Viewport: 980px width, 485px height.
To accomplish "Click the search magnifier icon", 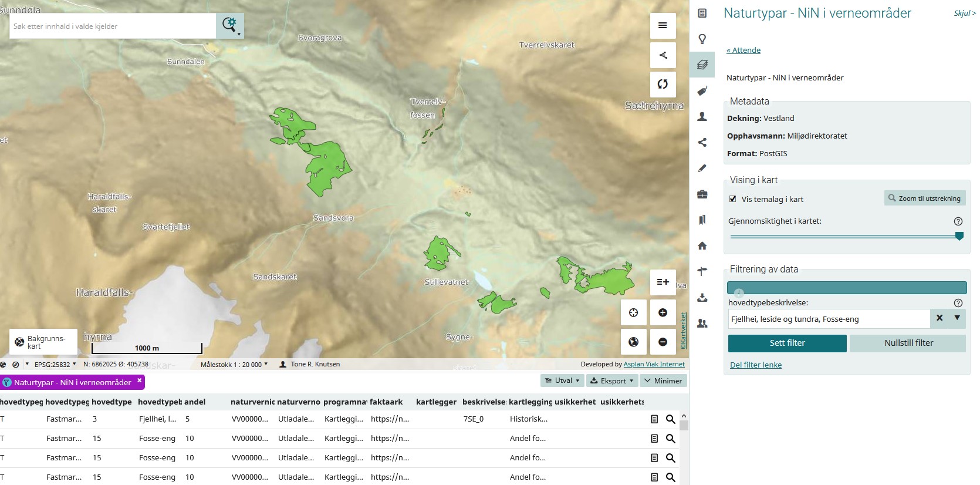I will [229, 25].
